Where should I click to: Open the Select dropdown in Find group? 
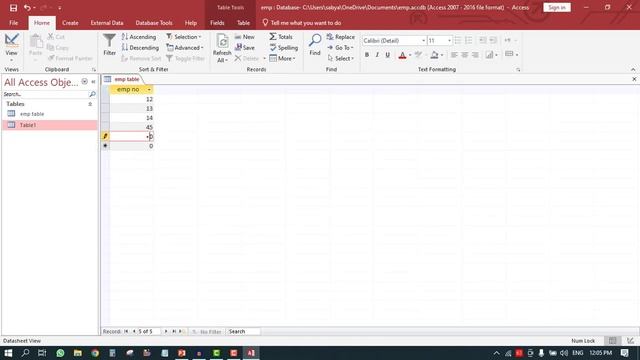coord(340,58)
